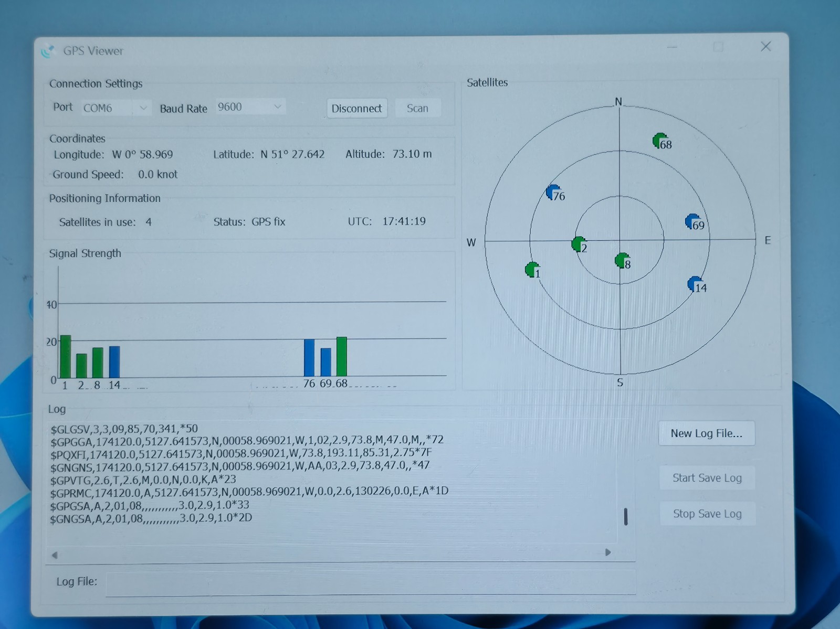Click the New Log File... button
Image resolution: width=840 pixels, height=629 pixels.
point(707,433)
